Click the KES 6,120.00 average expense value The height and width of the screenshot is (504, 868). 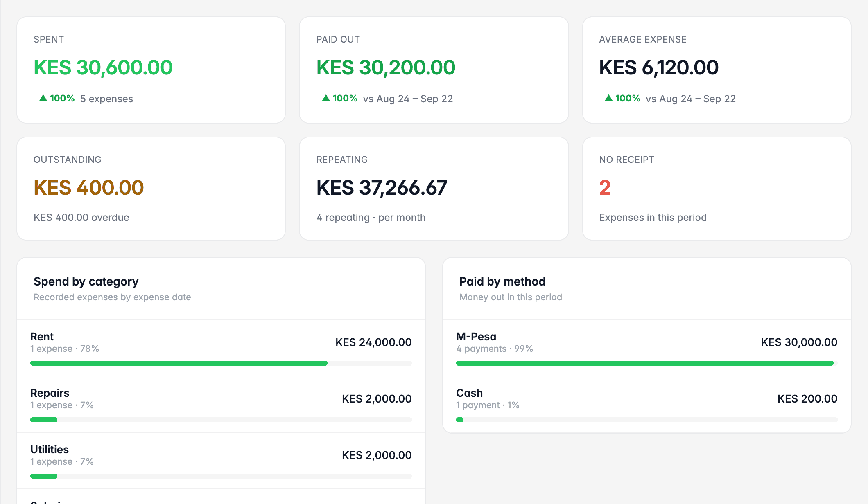pyautogui.click(x=659, y=67)
